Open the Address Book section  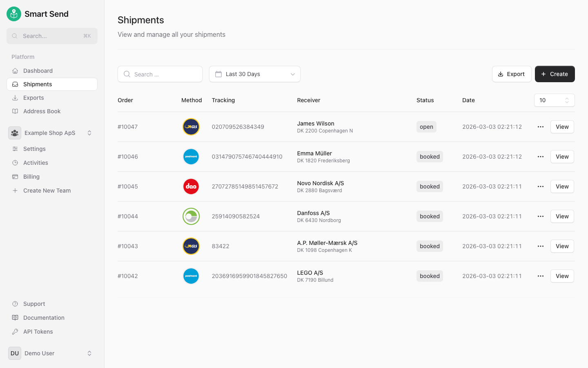41,111
